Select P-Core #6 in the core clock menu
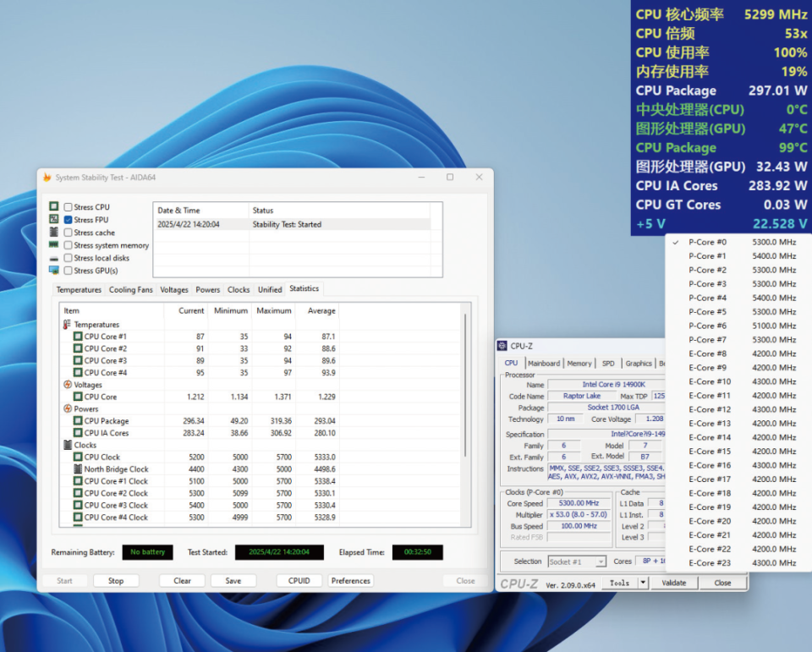812x652 pixels. [738, 326]
